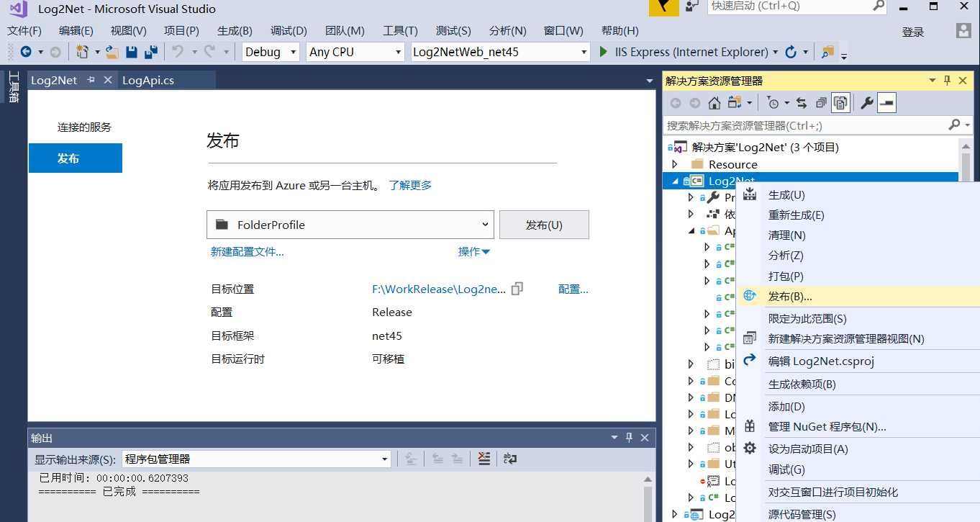Open the IIS Express browser target dropdown arrow
The image size is (980, 522).
coord(775,52)
